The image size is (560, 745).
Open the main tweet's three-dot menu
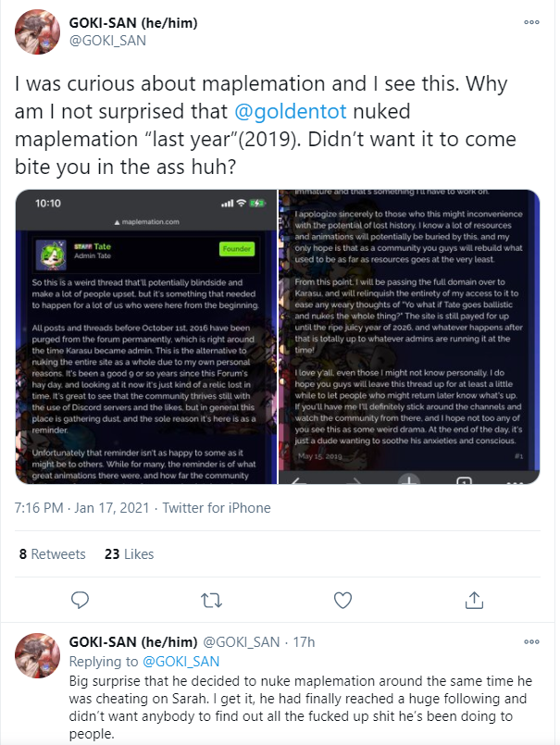point(531,22)
